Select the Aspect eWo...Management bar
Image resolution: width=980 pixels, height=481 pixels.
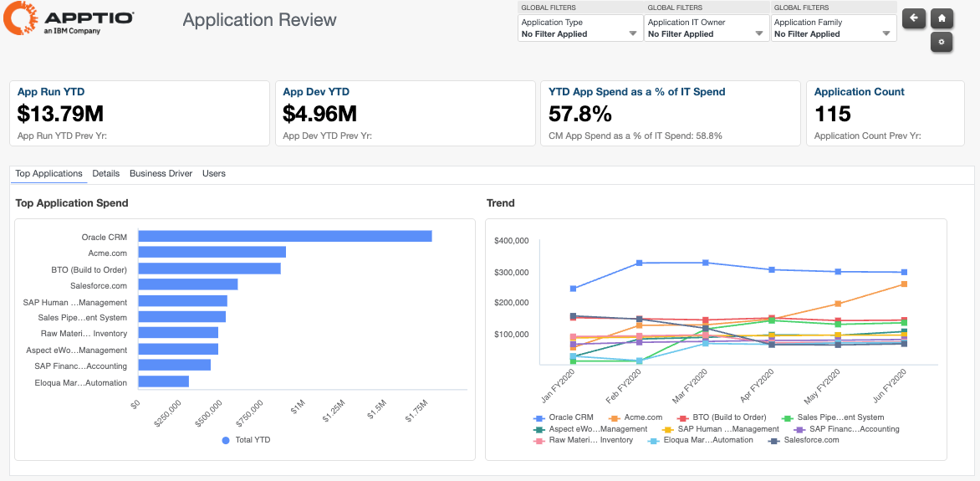click(178, 349)
